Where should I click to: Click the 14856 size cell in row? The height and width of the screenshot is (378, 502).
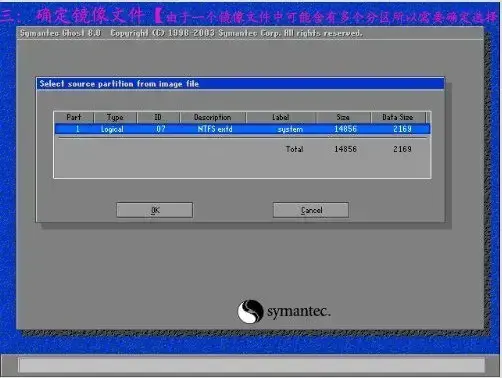(x=346, y=129)
